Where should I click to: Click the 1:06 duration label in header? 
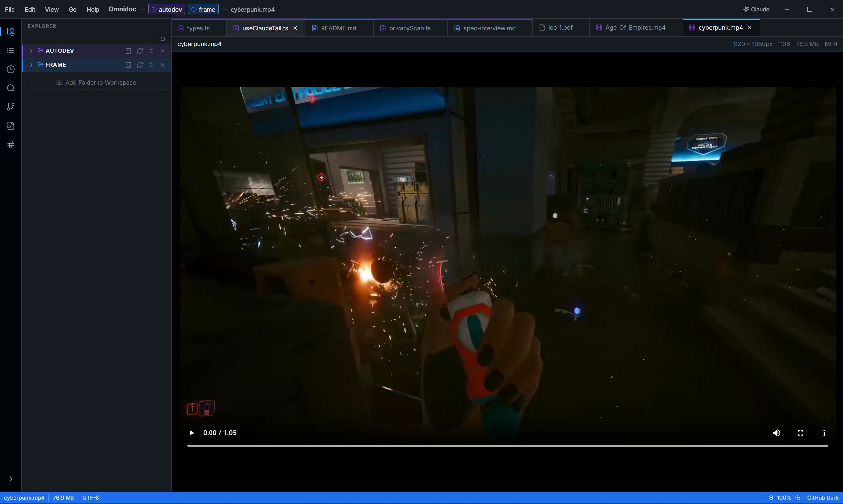click(x=784, y=44)
